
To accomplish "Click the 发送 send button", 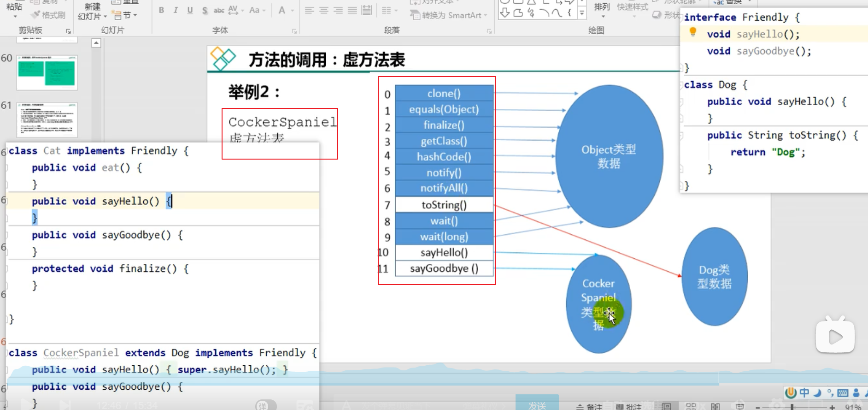I will (x=537, y=404).
